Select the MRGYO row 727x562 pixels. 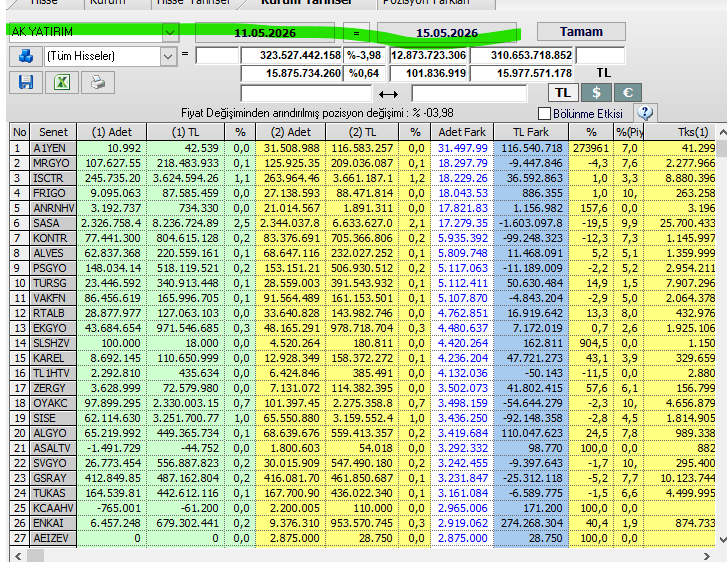click(362, 163)
